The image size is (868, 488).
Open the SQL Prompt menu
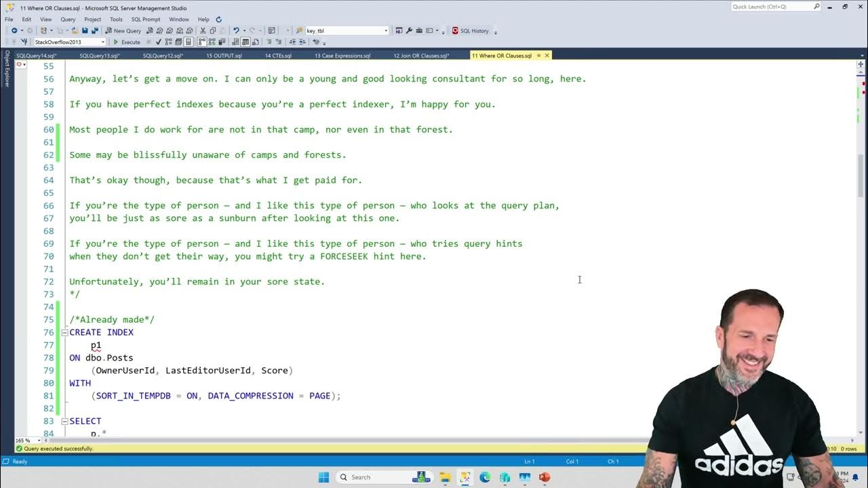(146, 20)
